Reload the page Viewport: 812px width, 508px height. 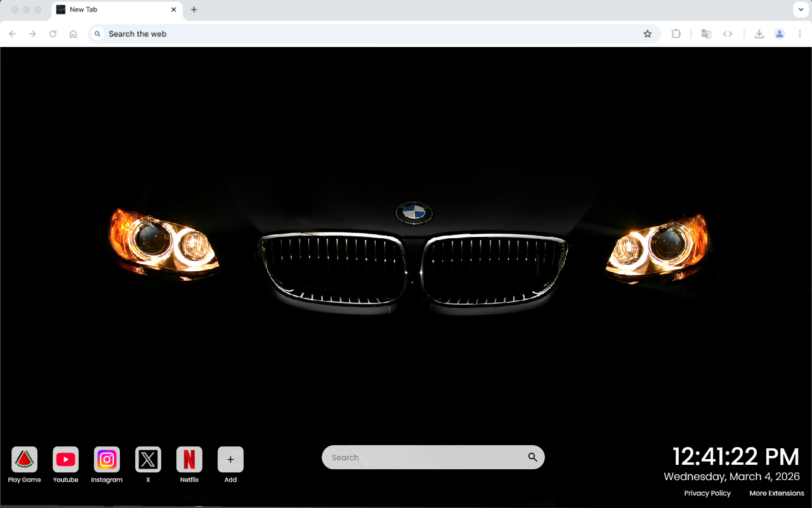53,34
